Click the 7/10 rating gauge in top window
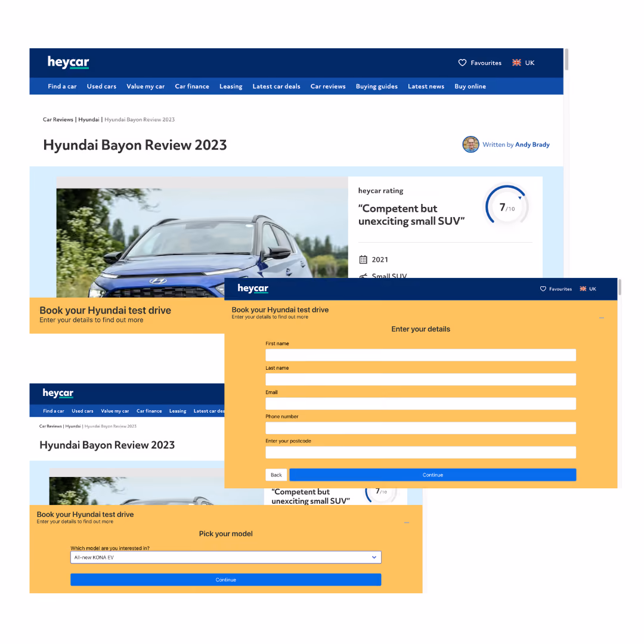 tap(507, 206)
